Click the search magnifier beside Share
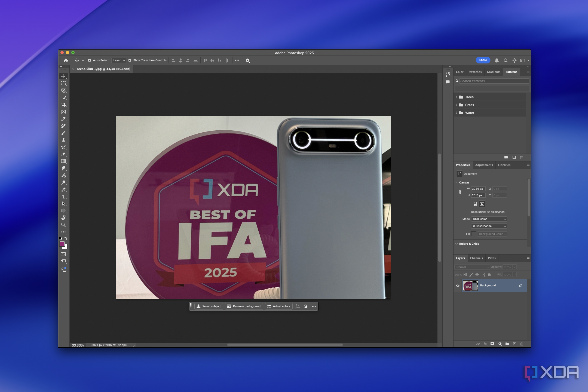This screenshot has height=392, width=588. tap(506, 60)
